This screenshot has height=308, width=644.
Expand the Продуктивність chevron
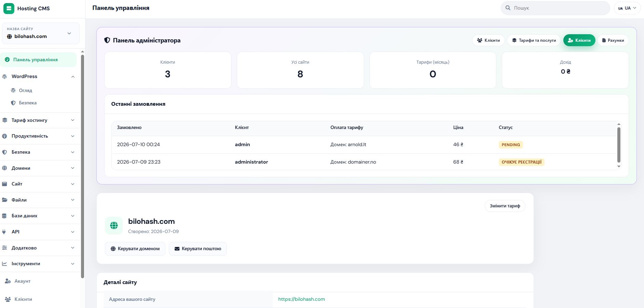[x=72, y=136]
